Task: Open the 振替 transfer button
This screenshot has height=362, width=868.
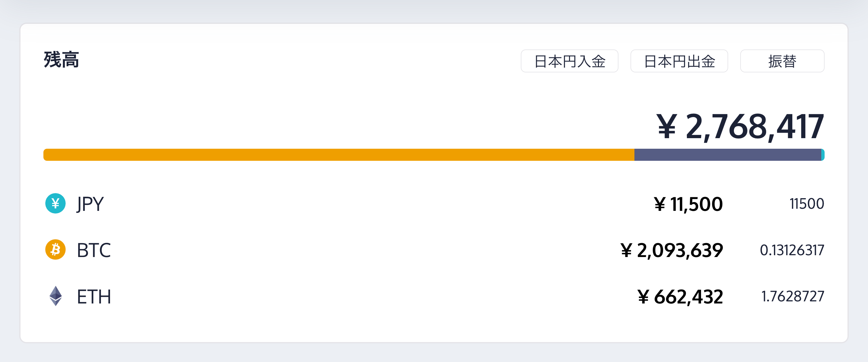Action: click(782, 61)
